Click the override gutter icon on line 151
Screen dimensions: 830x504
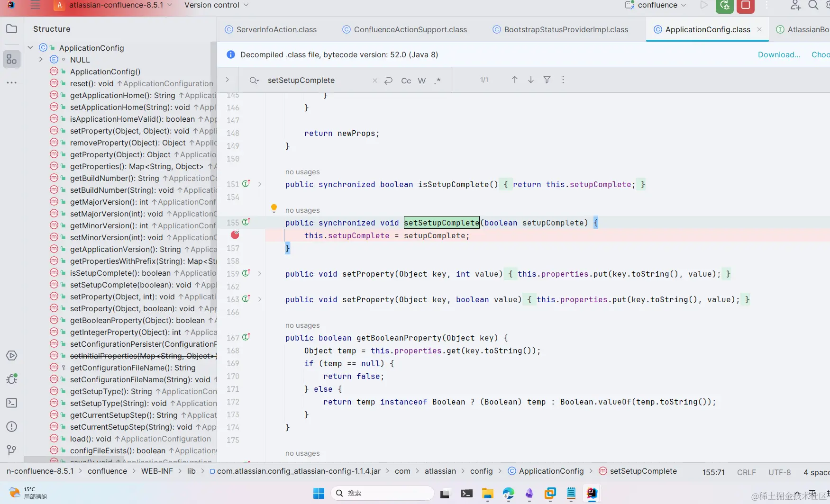[246, 184]
